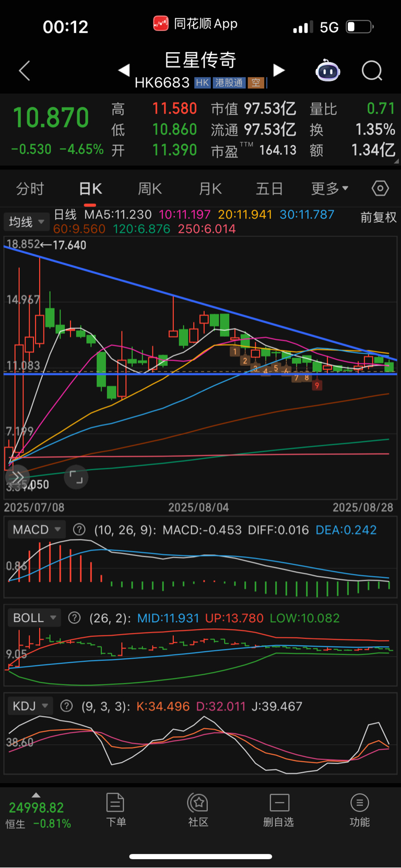Viewport: 401px width, 868px height.
Task: Open the BOLL indicator dropdown
Action: pos(34,618)
